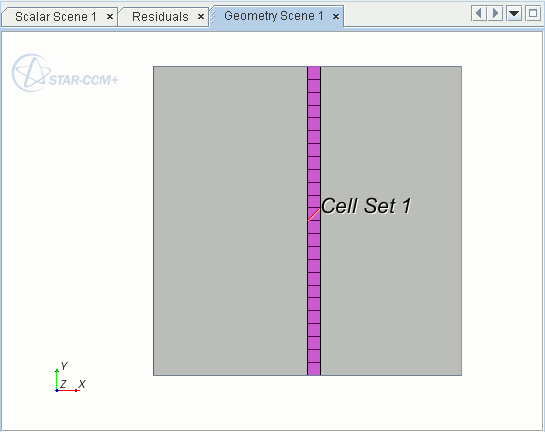The image size is (545, 432).
Task: Click the scroll tabs left arrow
Action: point(479,14)
